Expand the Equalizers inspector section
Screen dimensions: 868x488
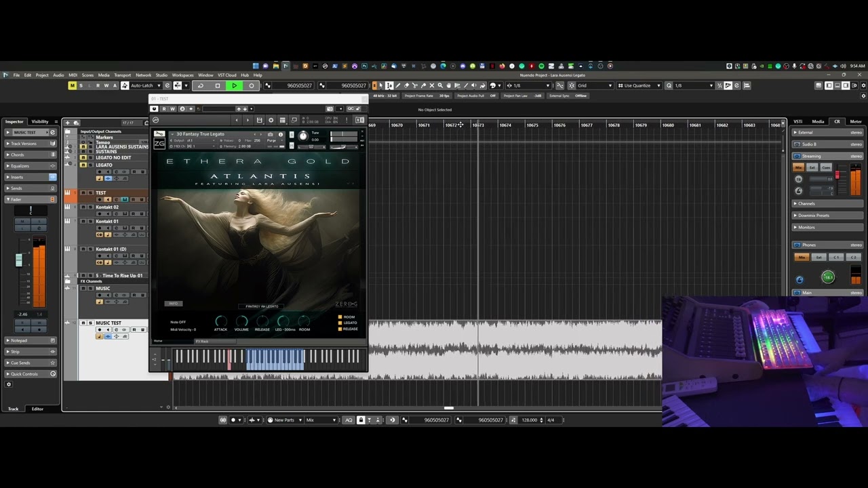pyautogui.click(x=31, y=165)
